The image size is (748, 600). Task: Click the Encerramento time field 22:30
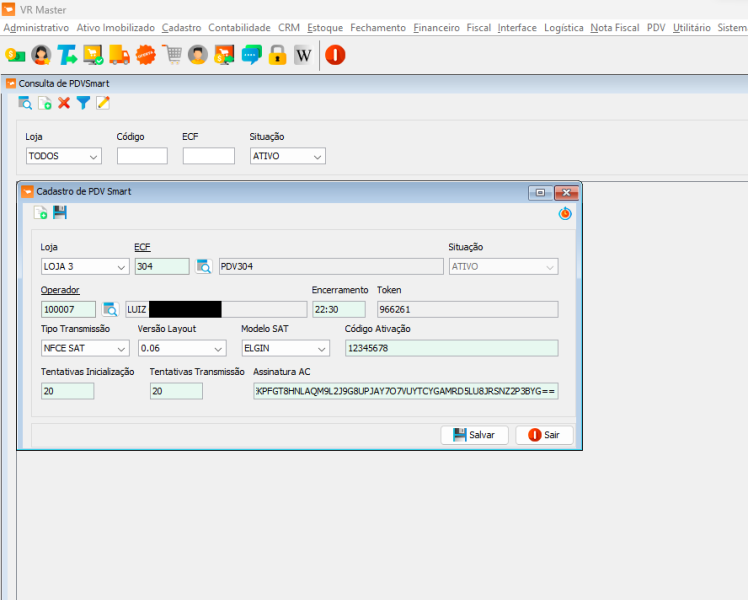[339, 309]
